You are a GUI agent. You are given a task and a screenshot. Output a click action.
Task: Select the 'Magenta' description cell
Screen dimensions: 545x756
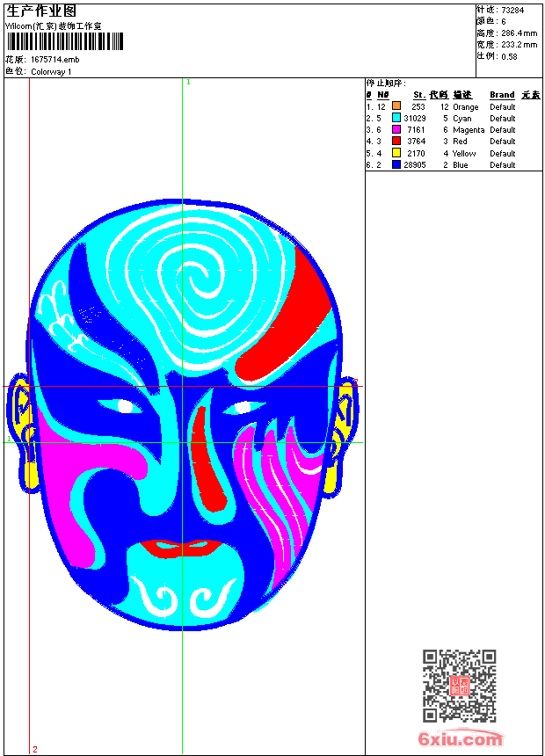click(469, 130)
